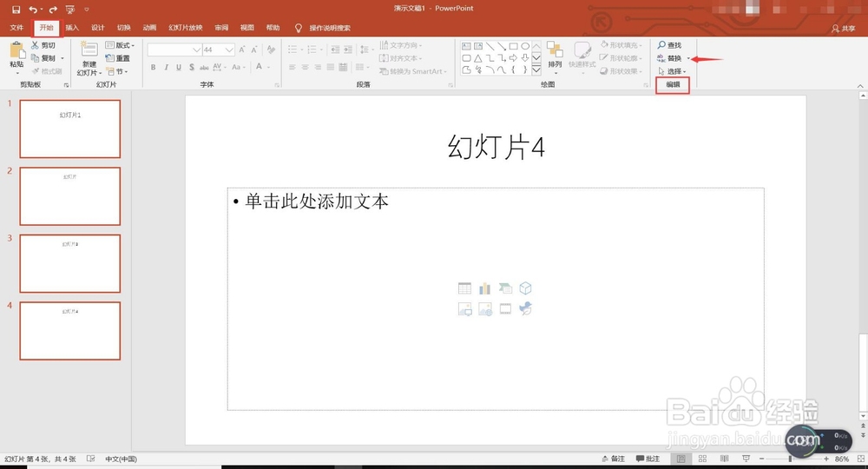Align text to the left
The image size is (868, 469).
click(x=293, y=67)
